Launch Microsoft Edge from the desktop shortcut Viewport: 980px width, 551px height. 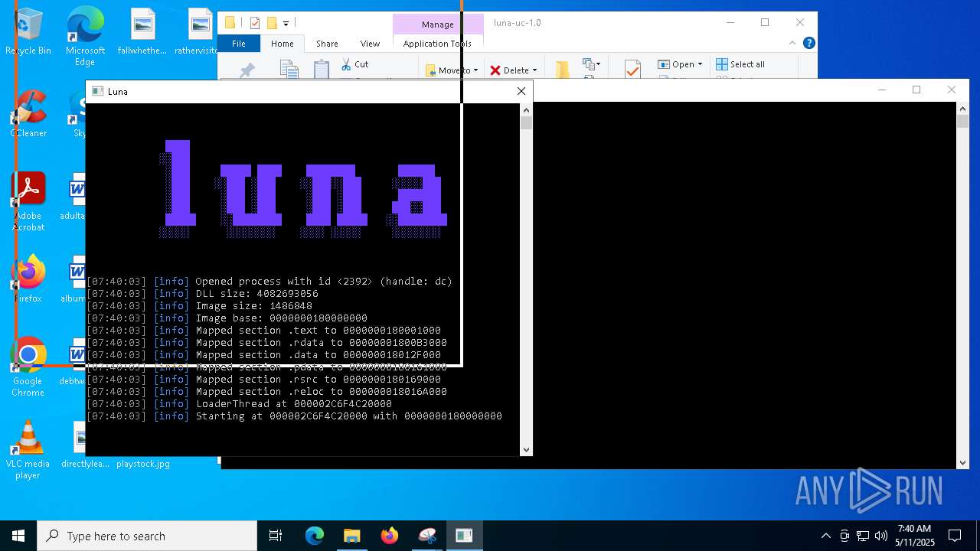85,34
